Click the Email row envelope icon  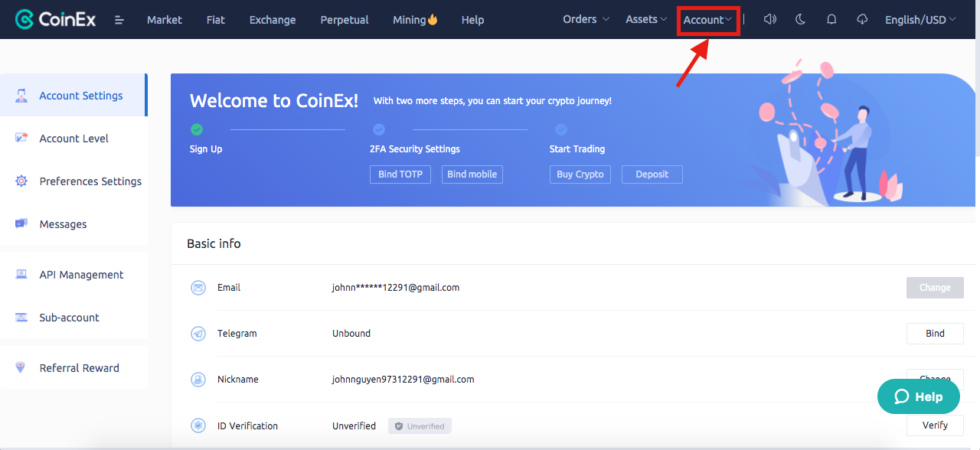(198, 288)
